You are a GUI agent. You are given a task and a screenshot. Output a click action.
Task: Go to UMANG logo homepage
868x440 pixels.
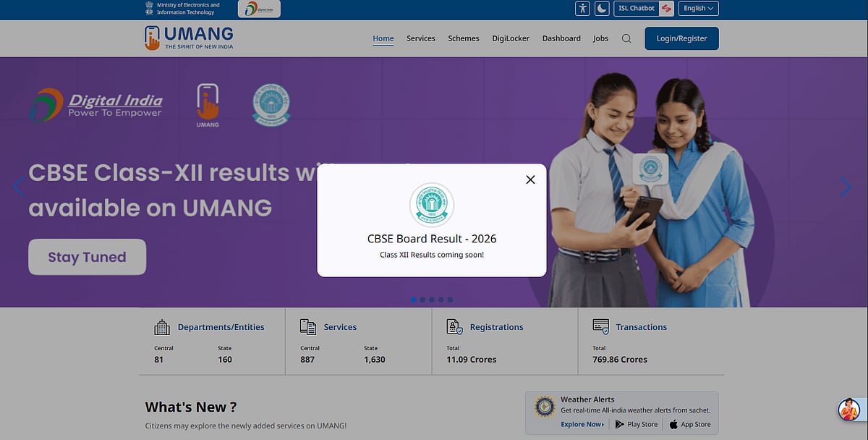[189, 38]
